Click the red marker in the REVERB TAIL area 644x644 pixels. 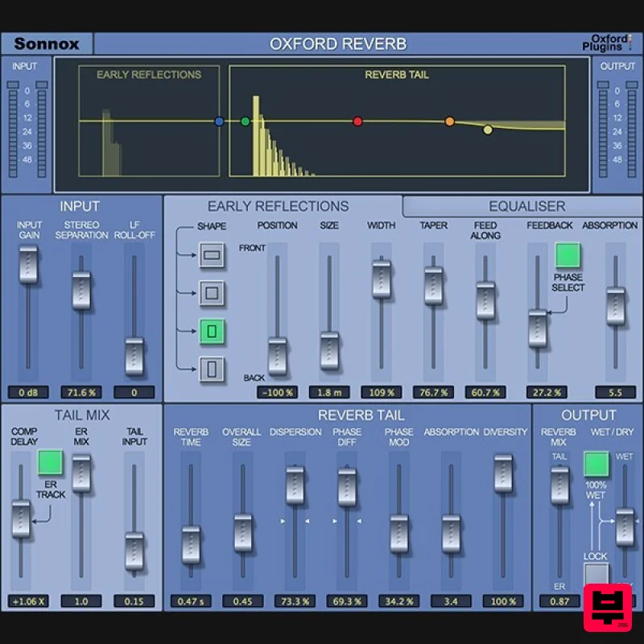point(357,121)
